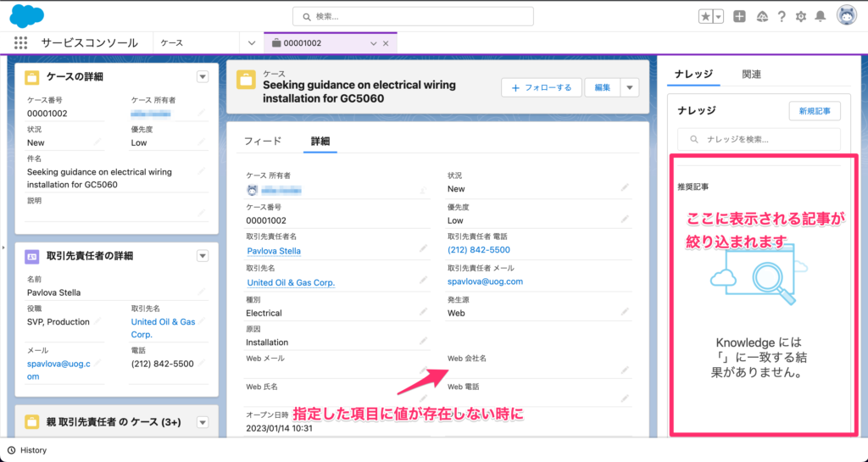Open Pavlova Stella contact link

(x=274, y=251)
